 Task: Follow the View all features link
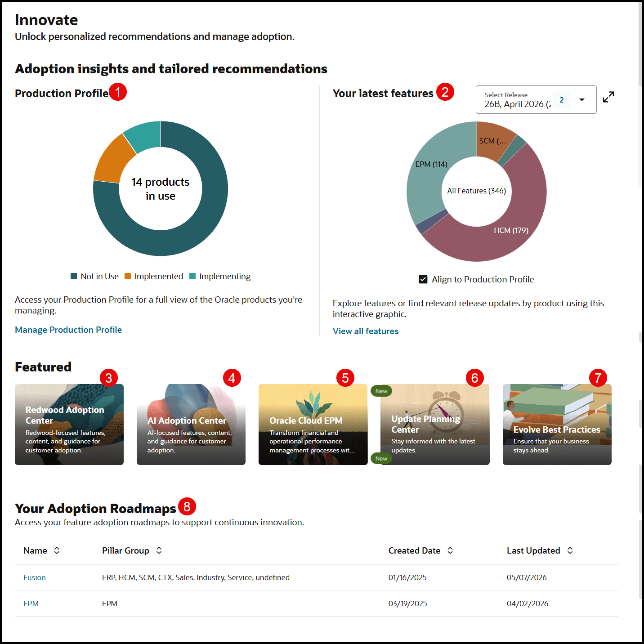[366, 331]
